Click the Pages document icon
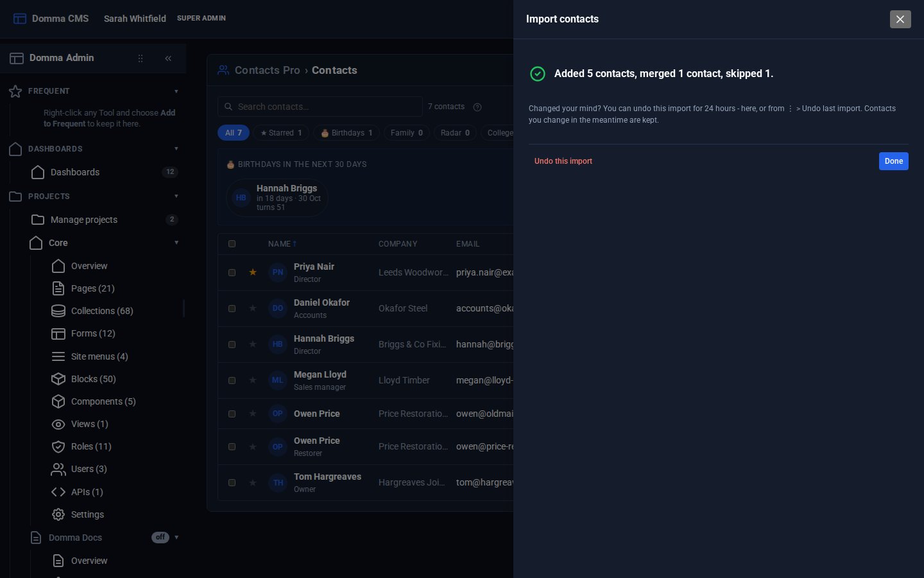Viewport: 924px width, 578px height. [58, 288]
